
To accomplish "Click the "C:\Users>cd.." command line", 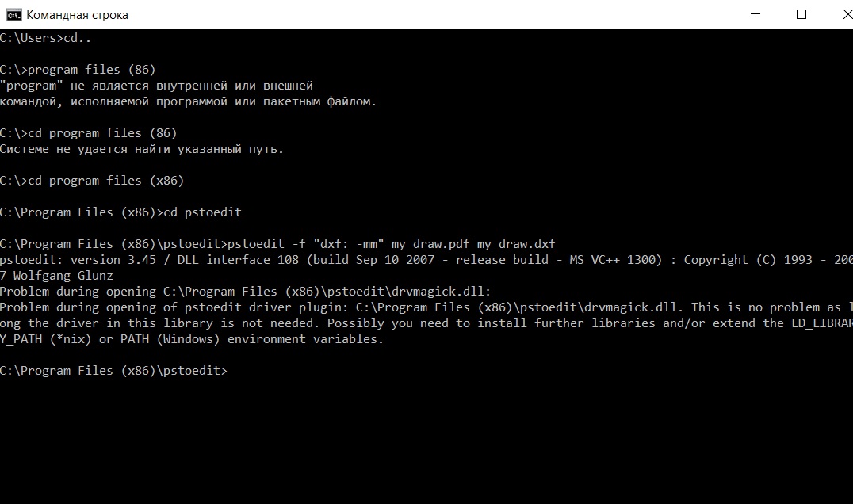I will 51,38.
